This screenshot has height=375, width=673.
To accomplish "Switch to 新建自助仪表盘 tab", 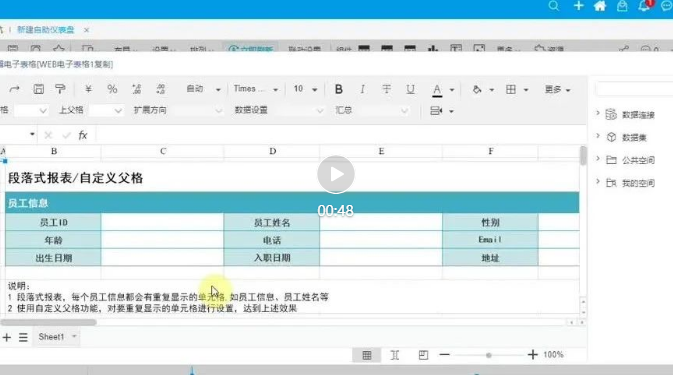I will (45, 30).
